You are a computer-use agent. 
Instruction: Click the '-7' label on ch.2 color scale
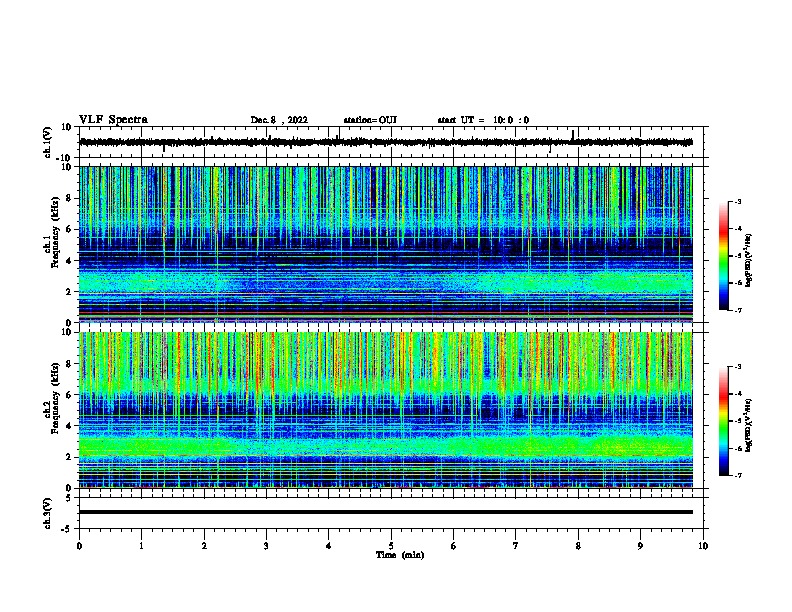pyautogui.click(x=738, y=475)
